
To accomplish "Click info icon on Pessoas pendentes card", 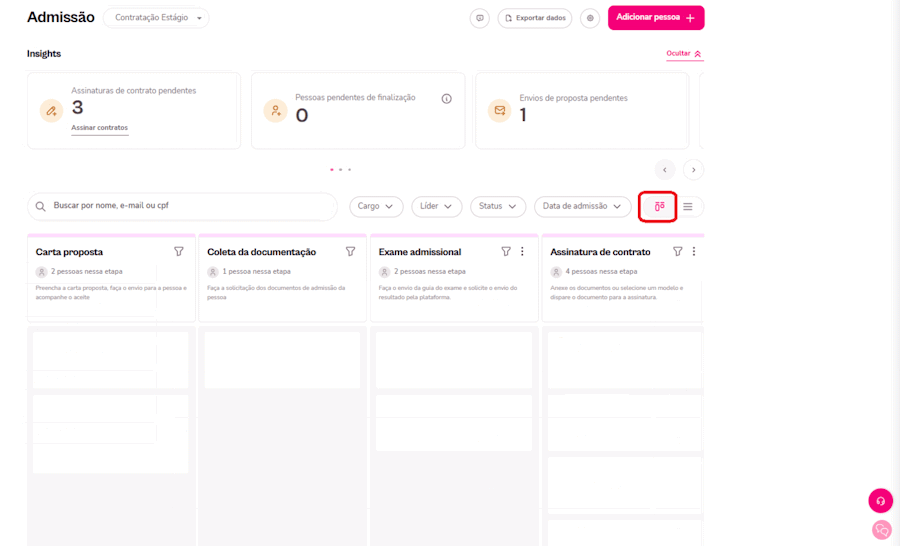I will click(x=447, y=99).
